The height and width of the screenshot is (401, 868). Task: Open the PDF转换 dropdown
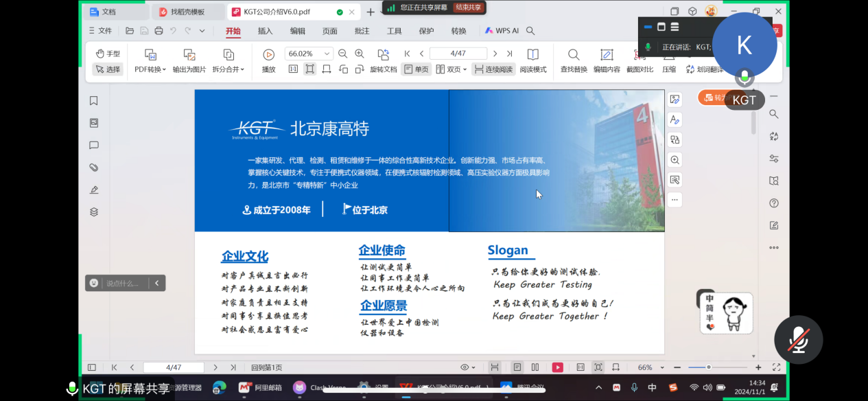(x=150, y=69)
